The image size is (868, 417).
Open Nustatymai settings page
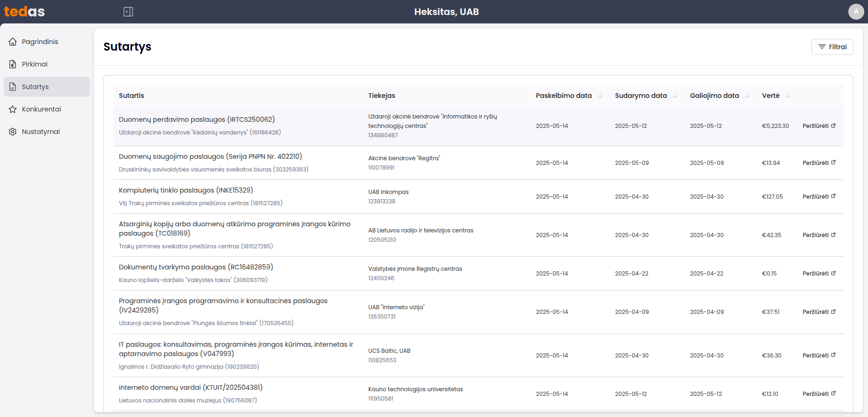pyautogui.click(x=47, y=132)
